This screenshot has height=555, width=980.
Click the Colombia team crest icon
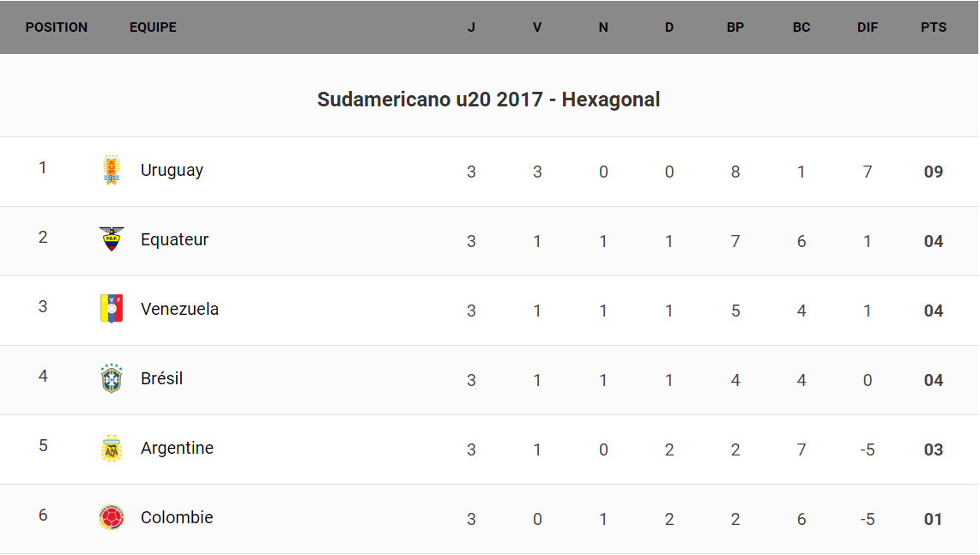(112, 517)
